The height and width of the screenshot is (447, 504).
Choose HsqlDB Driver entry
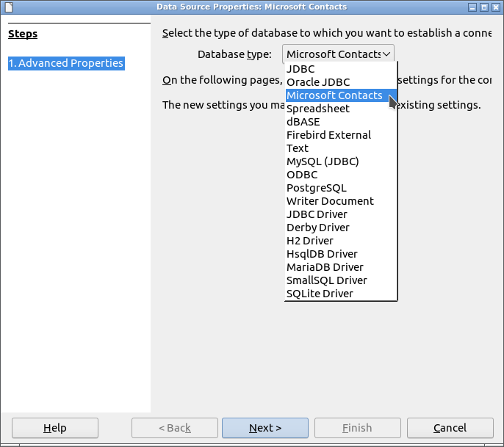[x=342, y=254]
